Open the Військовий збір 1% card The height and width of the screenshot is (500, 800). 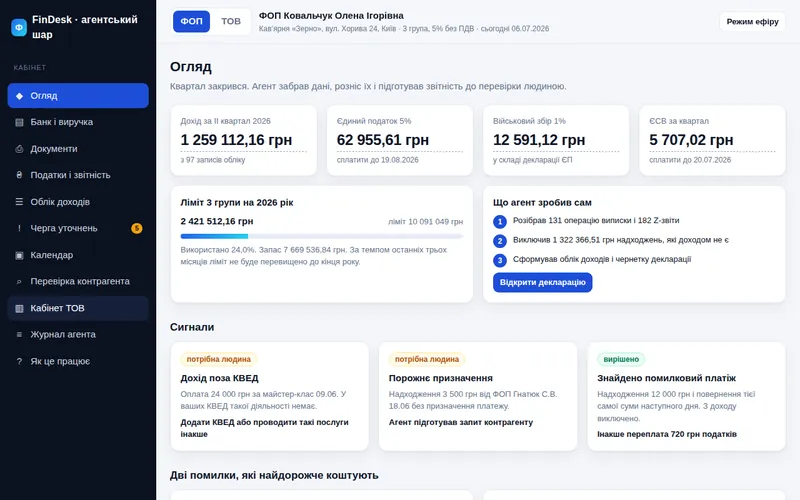[556, 140]
